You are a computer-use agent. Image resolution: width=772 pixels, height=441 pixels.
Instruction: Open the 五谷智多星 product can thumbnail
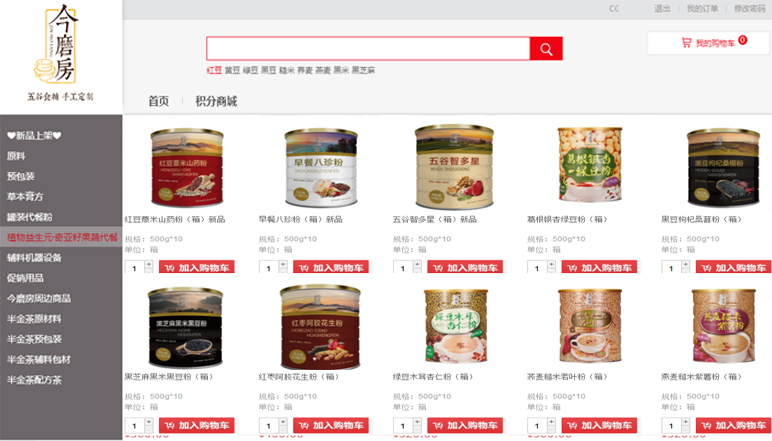[x=454, y=167]
